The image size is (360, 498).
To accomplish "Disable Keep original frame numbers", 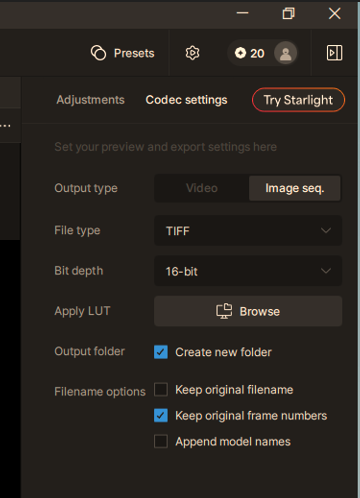I will [x=161, y=416].
